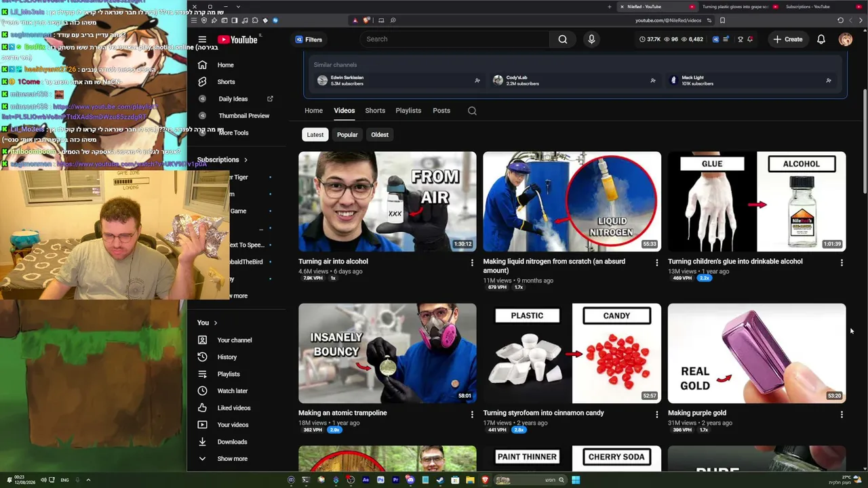Start voice search with microphone icon
868x488 pixels.
pos(591,39)
